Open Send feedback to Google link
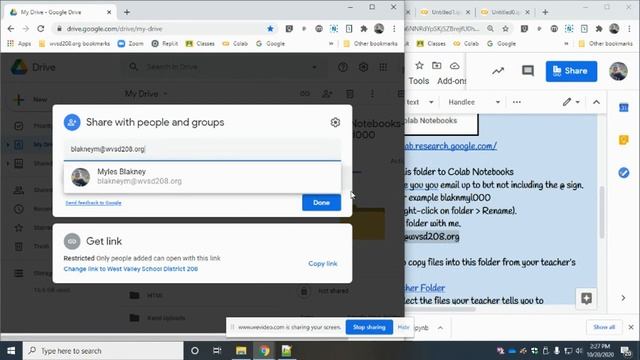 pyautogui.click(x=93, y=203)
